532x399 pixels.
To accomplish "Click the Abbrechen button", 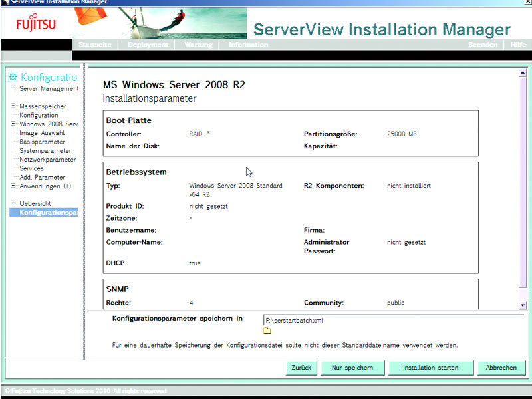I will [501, 368].
